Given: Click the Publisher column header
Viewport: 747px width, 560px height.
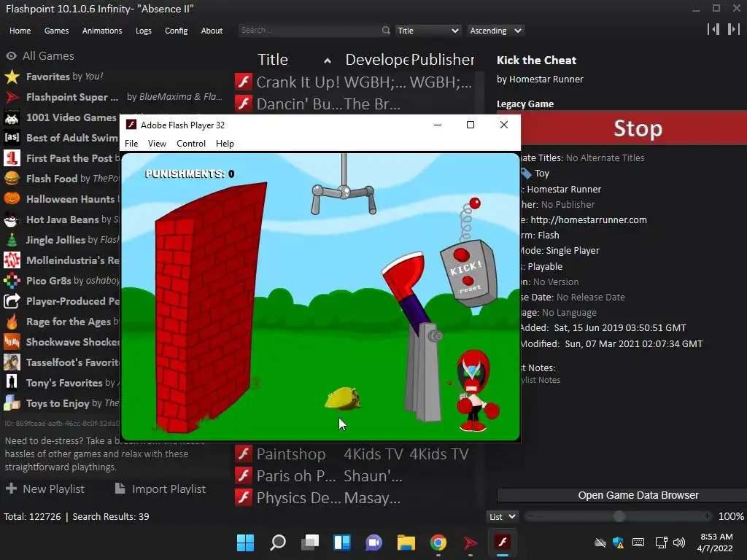Looking at the screenshot, I should [x=443, y=60].
